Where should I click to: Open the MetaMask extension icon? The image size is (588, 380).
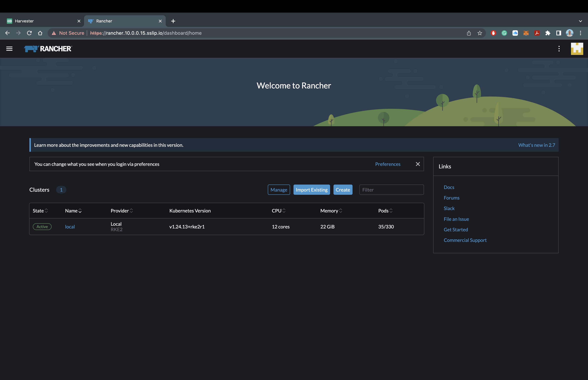point(526,33)
